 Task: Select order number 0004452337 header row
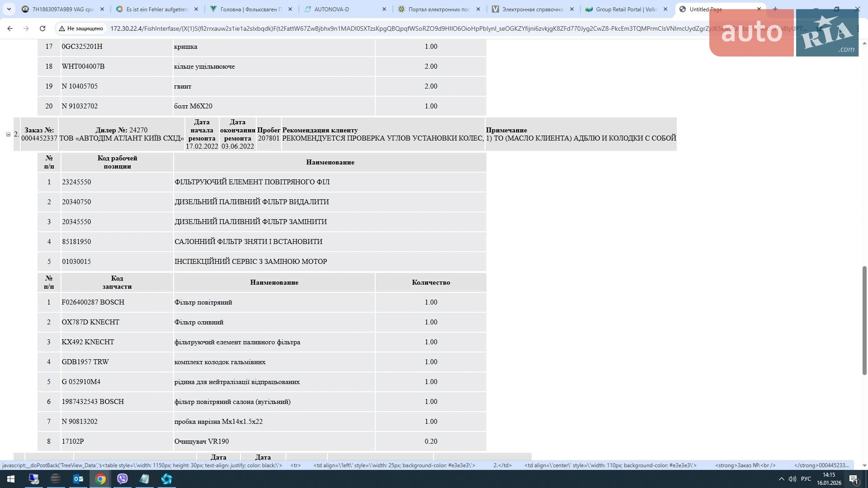click(345, 134)
